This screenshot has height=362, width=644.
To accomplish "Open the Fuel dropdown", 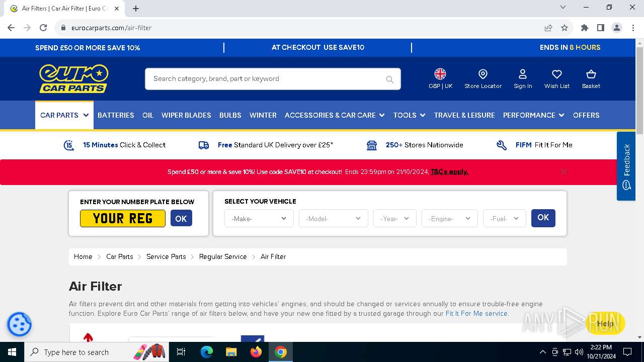I will click(x=504, y=218).
